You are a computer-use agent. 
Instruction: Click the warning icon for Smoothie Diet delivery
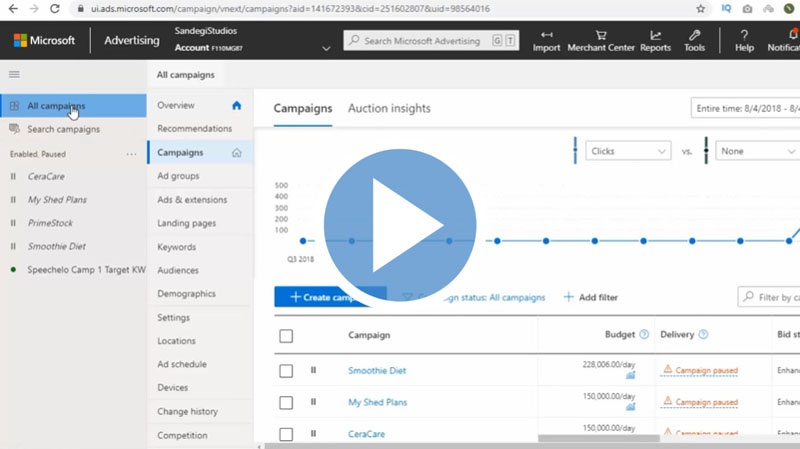[667, 369]
